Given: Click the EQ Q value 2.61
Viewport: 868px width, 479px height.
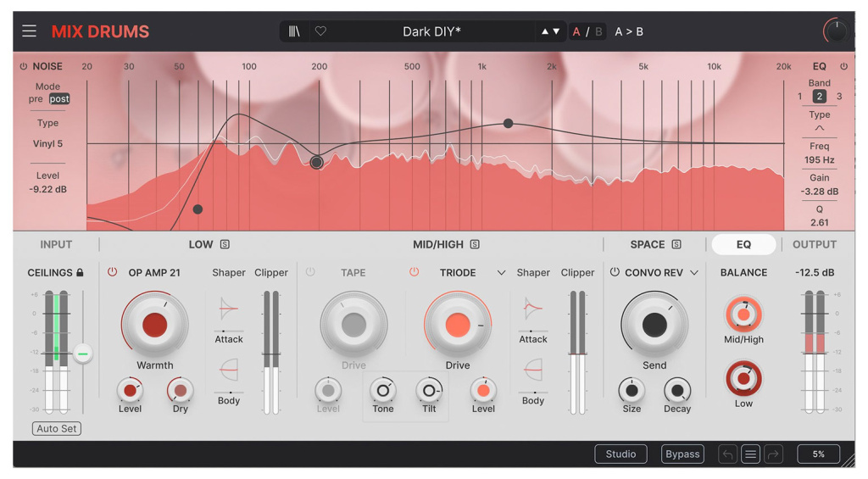Looking at the screenshot, I should pyautogui.click(x=820, y=222).
